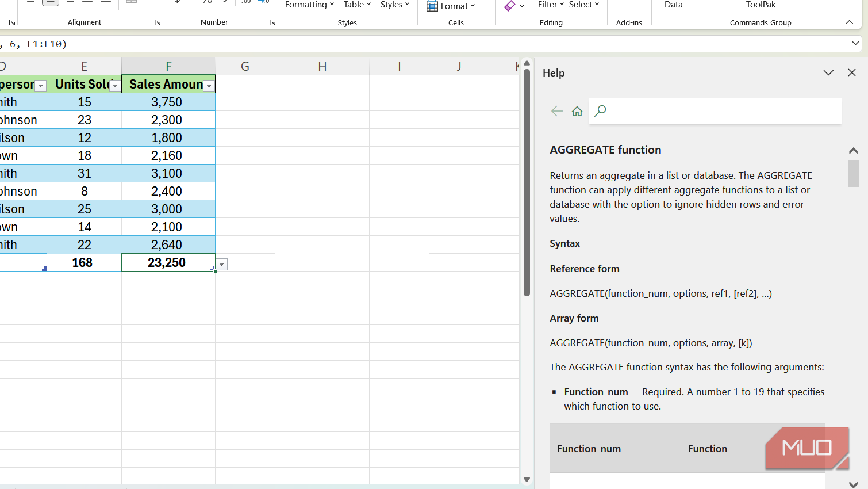Open the Select dropdown in Editing group

(584, 5)
